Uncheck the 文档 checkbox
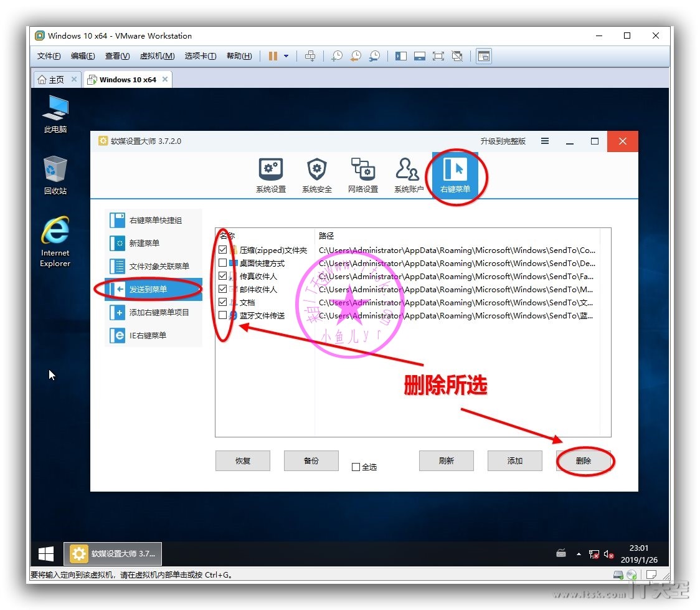The image size is (700, 610). (x=223, y=302)
